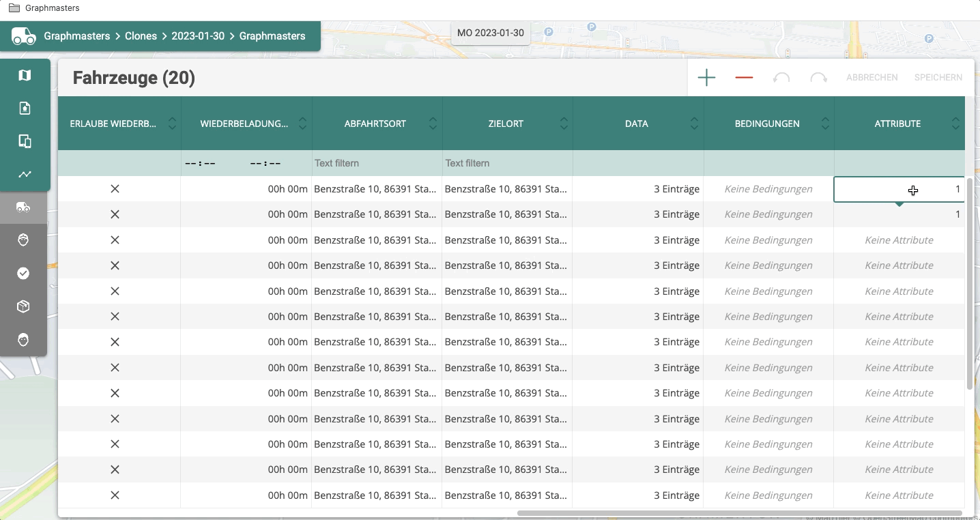This screenshot has width=980, height=520.
Task: Click the plus icon to add vehicle
Action: [706, 78]
